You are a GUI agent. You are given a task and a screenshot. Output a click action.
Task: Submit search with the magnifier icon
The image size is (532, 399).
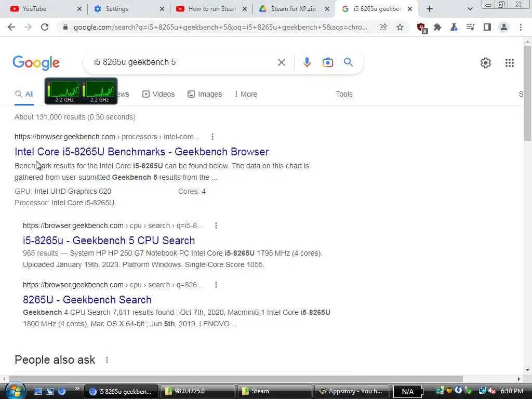(x=348, y=62)
